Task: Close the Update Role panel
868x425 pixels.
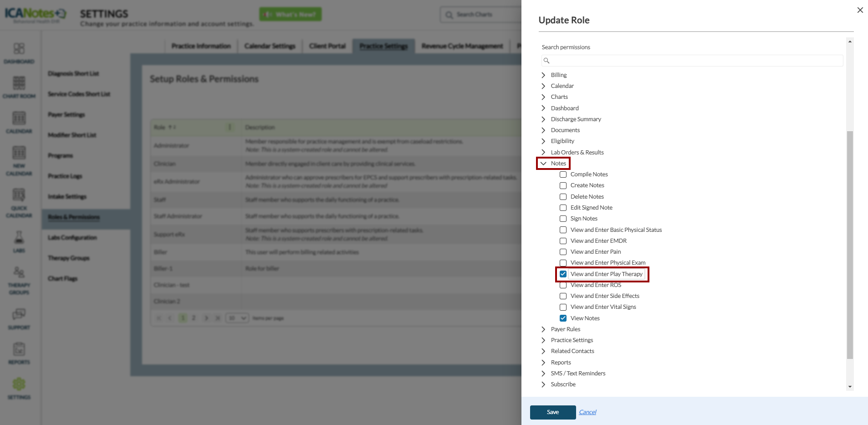Action: coord(860,10)
